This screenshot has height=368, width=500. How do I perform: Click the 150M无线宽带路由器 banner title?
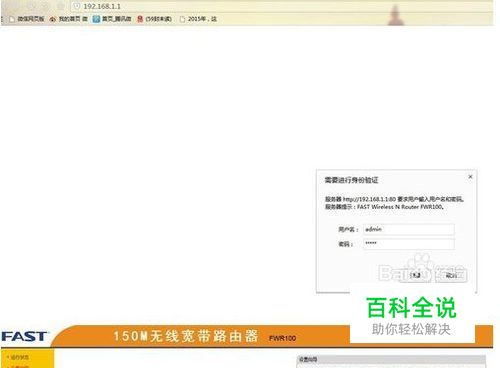(186, 336)
